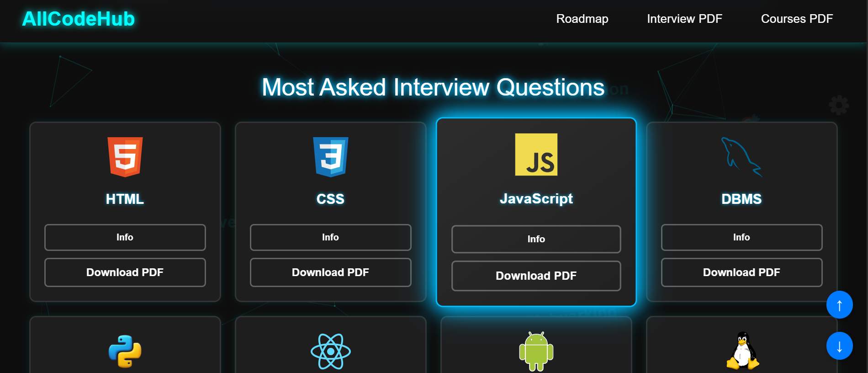The image size is (868, 373).
Task: Click the Linux penguin logo icon
Action: (x=743, y=351)
